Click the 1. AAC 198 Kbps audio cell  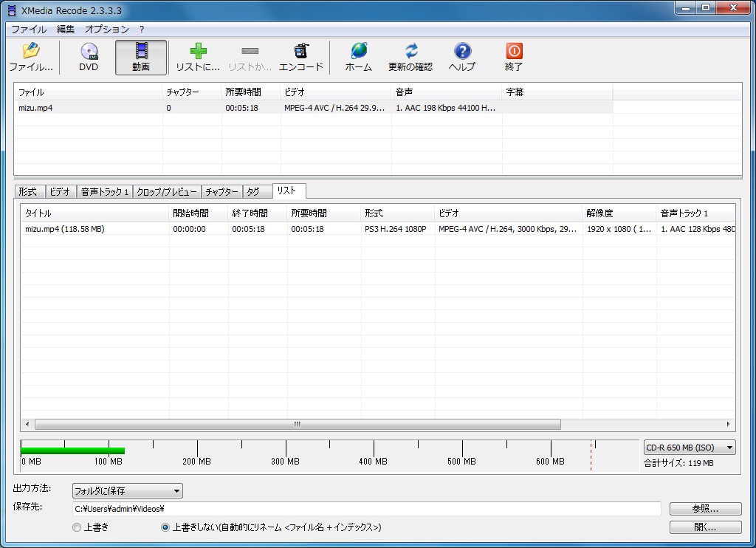[447, 108]
